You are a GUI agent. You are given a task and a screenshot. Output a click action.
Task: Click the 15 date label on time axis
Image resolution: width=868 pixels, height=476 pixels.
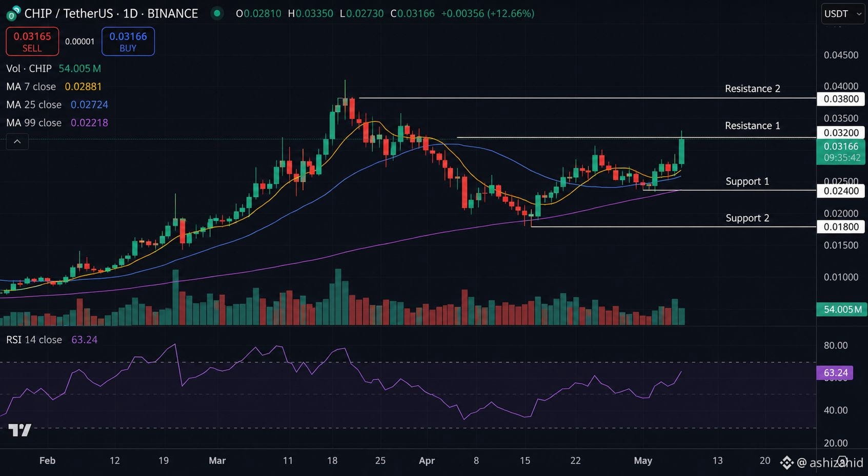coord(525,461)
